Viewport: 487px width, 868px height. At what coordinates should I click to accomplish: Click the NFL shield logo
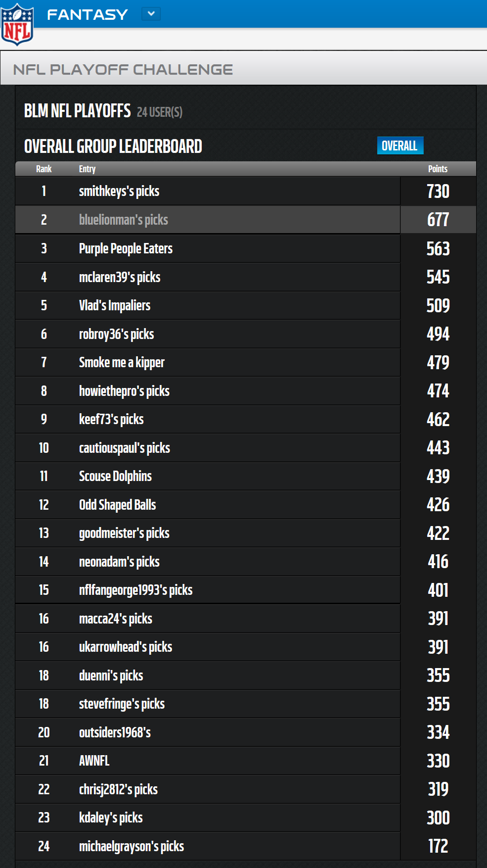tap(17, 24)
